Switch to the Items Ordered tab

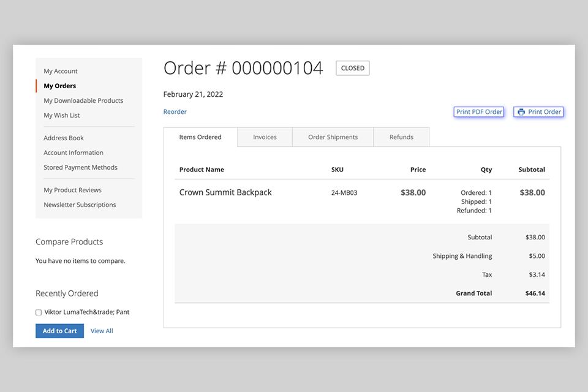(x=200, y=137)
